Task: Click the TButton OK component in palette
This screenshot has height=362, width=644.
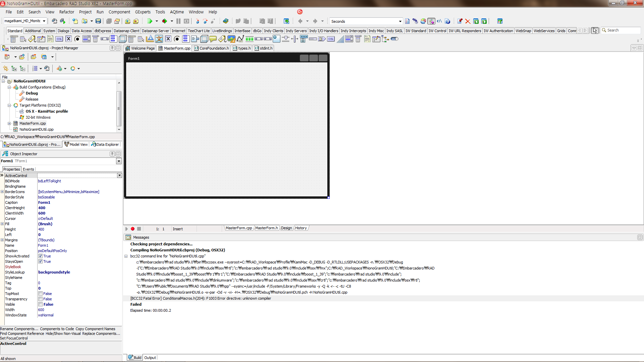Action: point(59,39)
